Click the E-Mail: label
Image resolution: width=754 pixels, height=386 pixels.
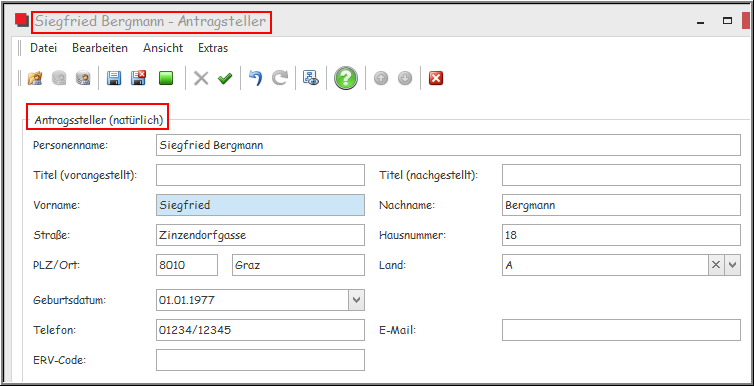pyautogui.click(x=397, y=330)
